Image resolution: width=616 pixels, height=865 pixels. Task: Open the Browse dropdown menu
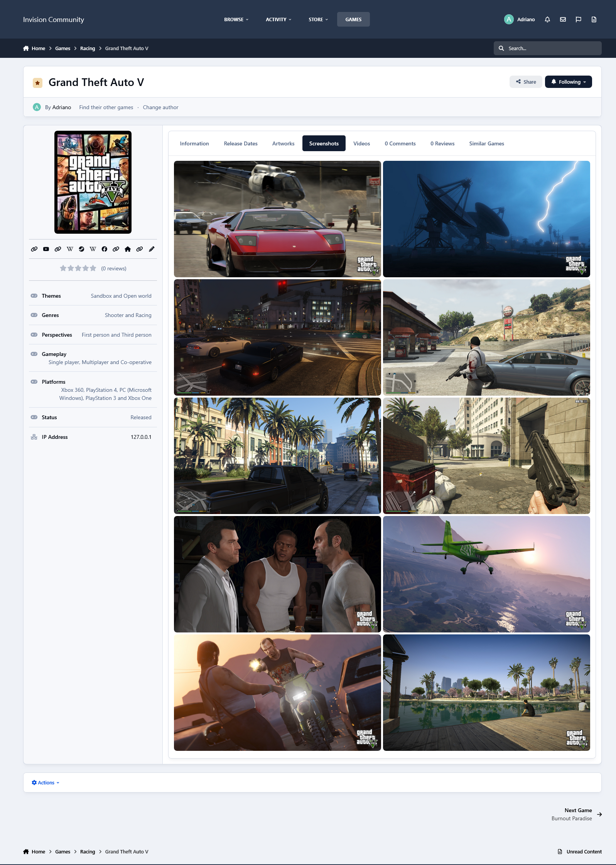tap(236, 19)
